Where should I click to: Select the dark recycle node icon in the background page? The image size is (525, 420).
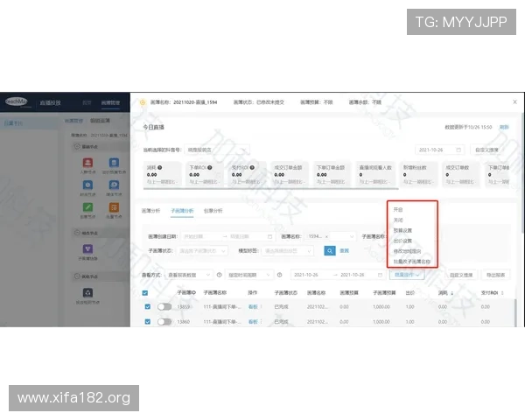[87, 293]
